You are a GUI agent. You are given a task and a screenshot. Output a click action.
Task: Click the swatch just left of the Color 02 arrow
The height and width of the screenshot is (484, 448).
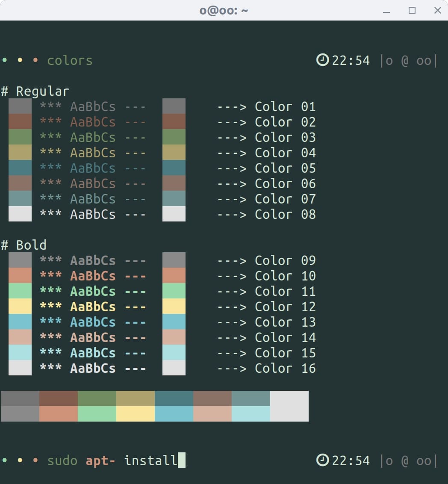(x=174, y=121)
